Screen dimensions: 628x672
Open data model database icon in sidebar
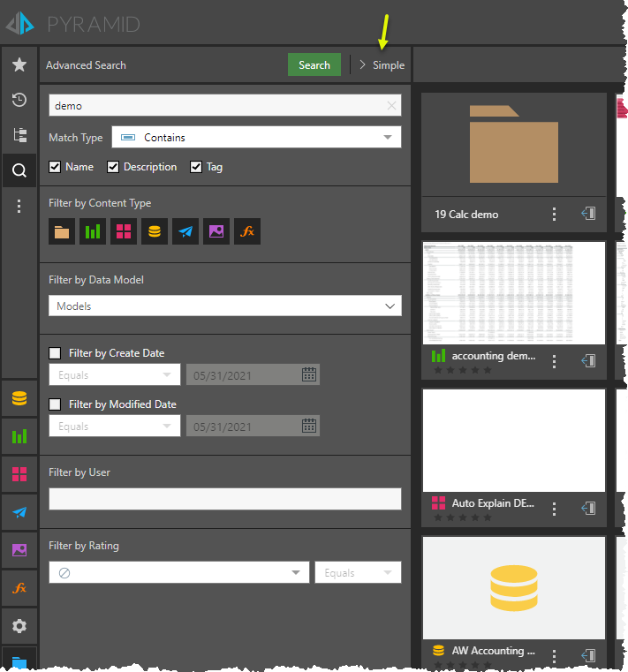(19, 398)
